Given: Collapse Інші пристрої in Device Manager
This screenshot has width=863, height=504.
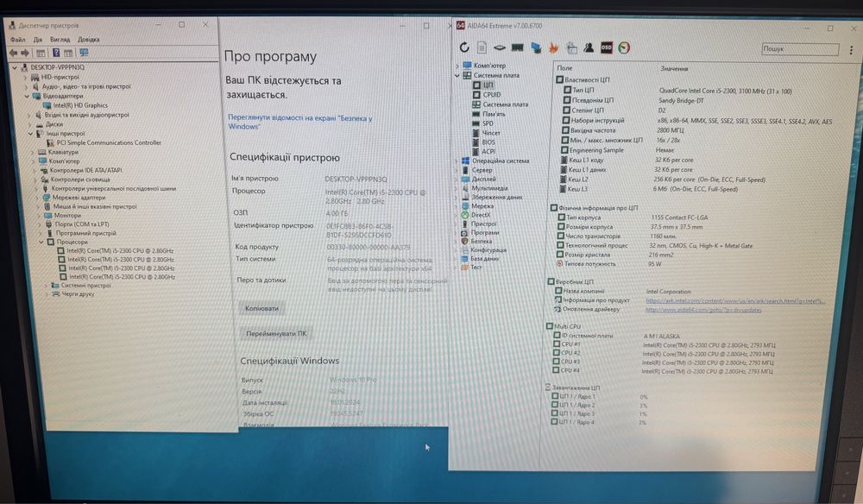Looking at the screenshot, I should (x=31, y=133).
